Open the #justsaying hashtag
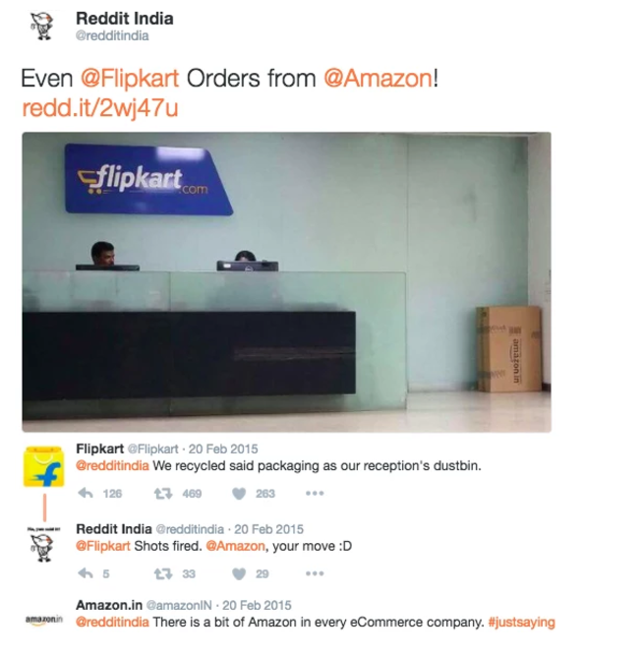 pyautogui.click(x=521, y=622)
